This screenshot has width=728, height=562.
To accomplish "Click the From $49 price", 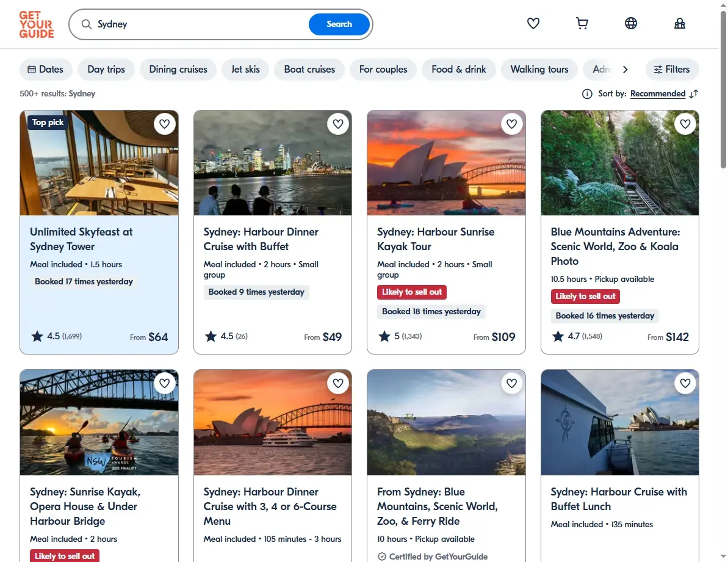I will 323,337.
